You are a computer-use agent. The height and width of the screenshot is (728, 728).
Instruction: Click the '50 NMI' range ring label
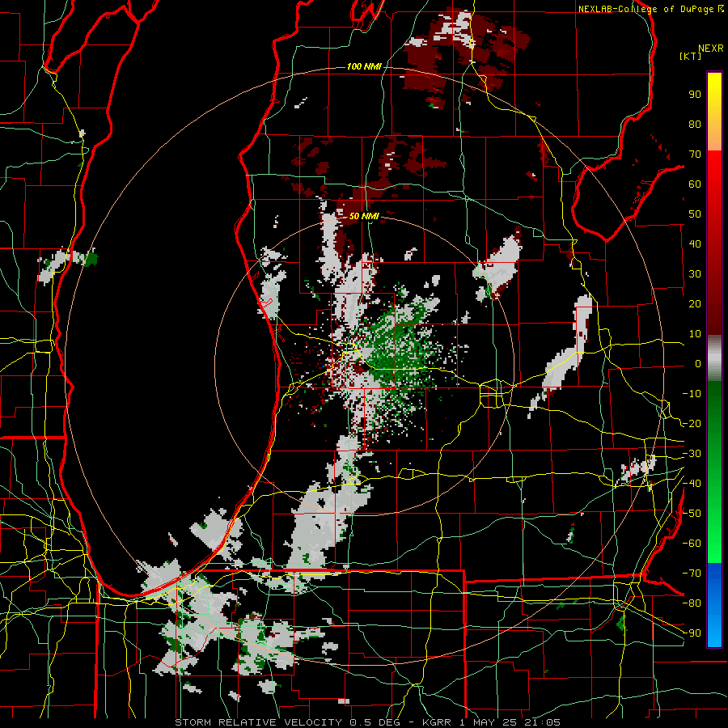pos(364,216)
